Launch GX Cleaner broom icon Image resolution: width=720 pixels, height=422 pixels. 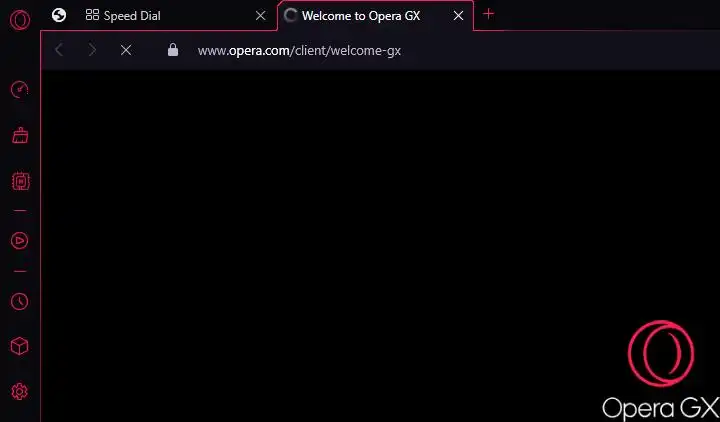[x=20, y=135]
